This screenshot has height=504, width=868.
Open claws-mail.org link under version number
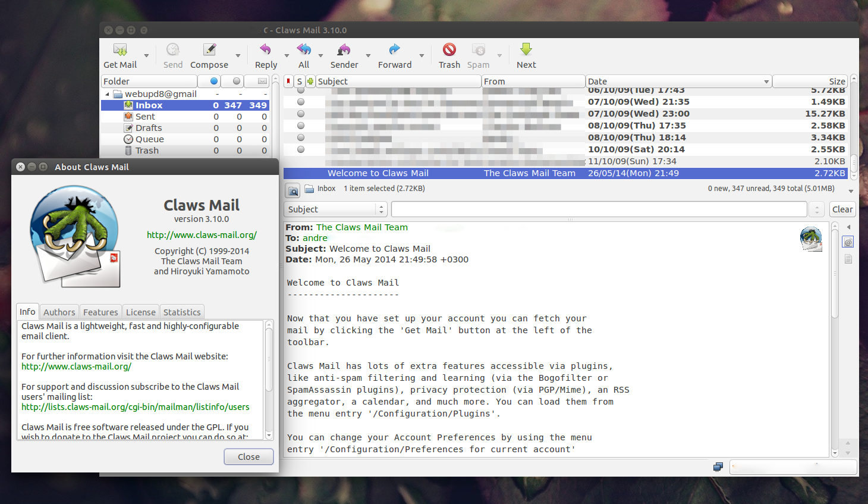pyautogui.click(x=202, y=235)
